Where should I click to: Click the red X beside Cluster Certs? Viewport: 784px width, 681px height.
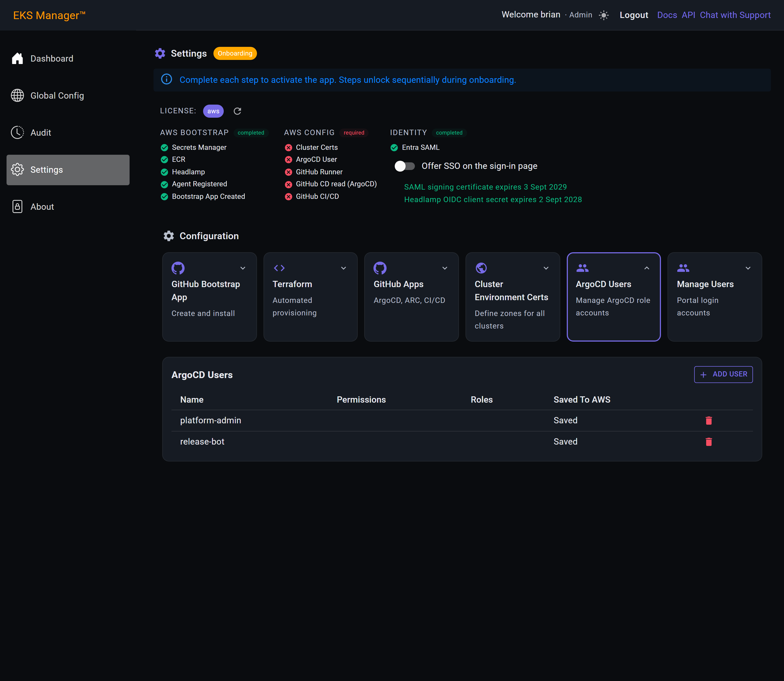click(x=289, y=147)
